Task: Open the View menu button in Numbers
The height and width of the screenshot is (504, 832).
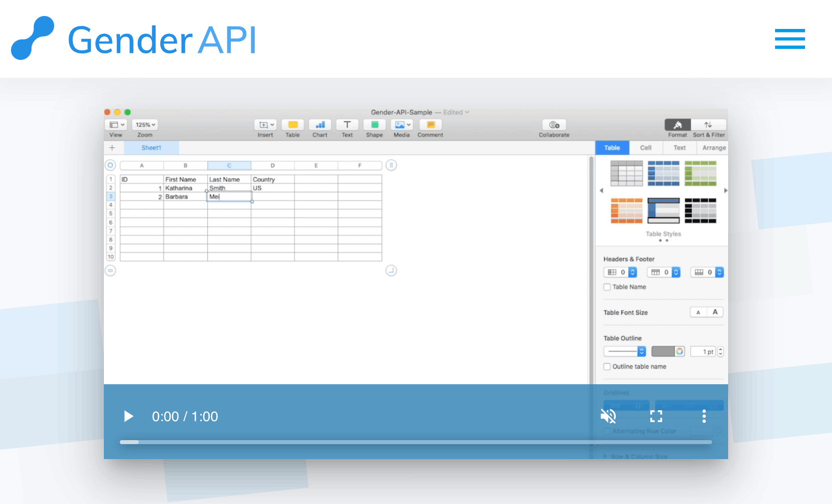Action: tap(116, 125)
